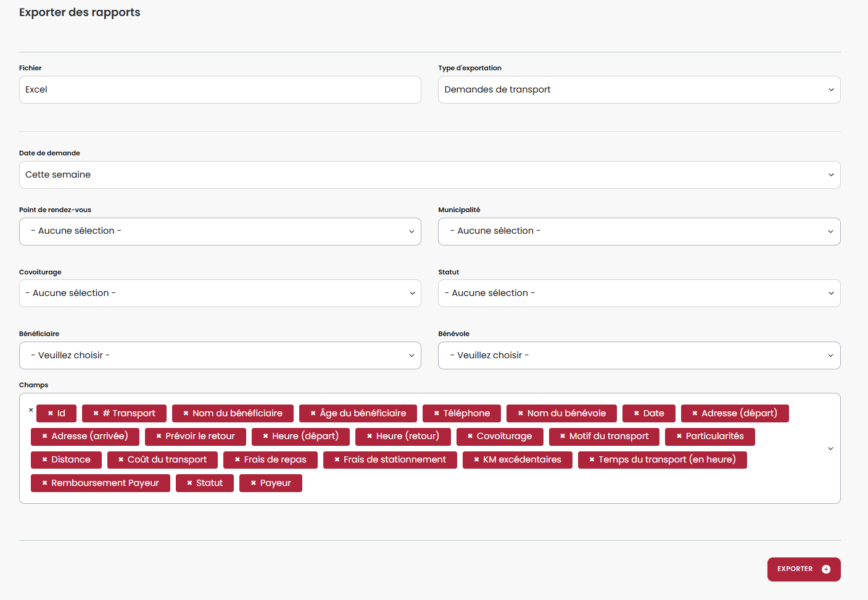Open the Statut filter dropdown

(639, 294)
